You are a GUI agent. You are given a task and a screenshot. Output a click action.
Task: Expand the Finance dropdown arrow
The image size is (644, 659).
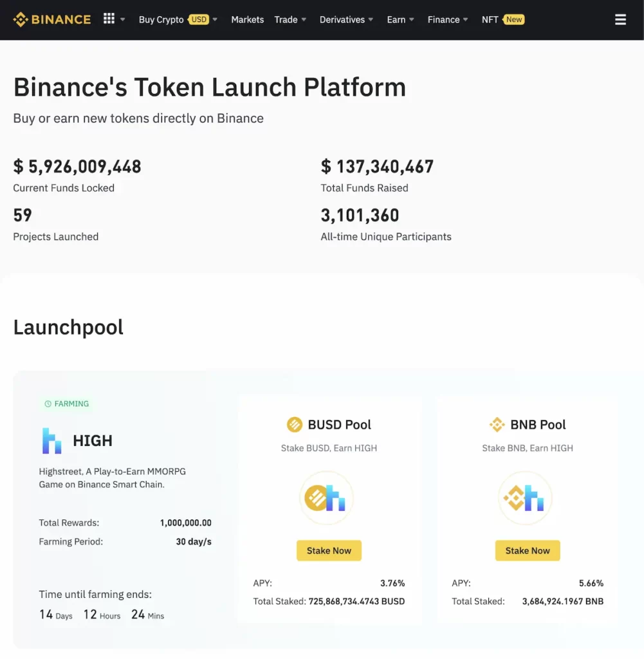(465, 19)
